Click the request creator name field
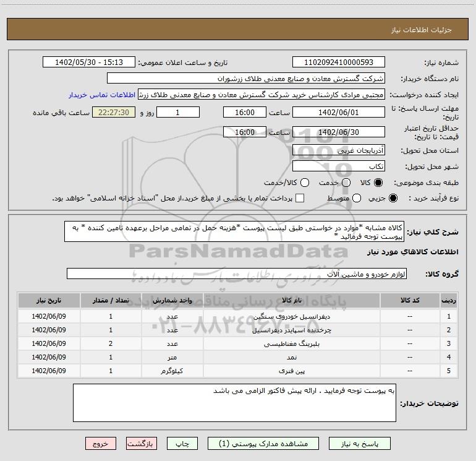 (261, 95)
